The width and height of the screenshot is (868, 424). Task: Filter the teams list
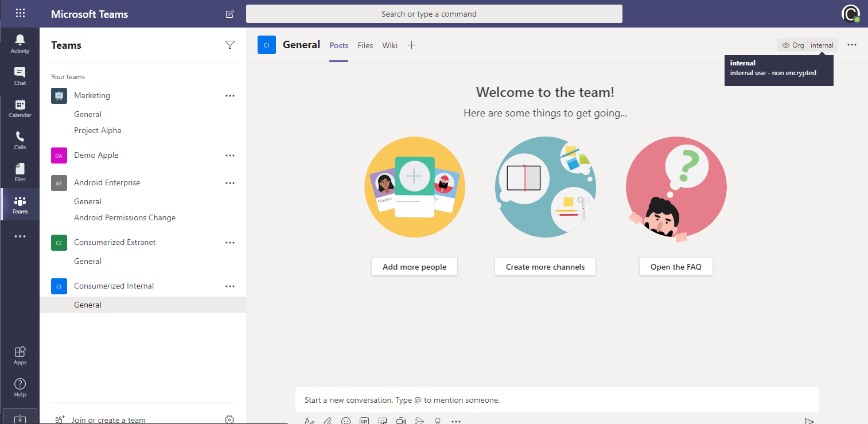point(230,45)
